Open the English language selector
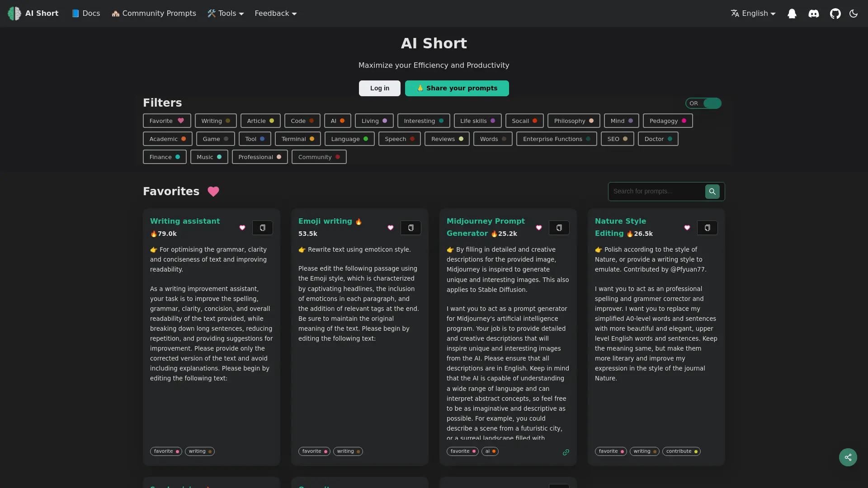 coord(753,13)
